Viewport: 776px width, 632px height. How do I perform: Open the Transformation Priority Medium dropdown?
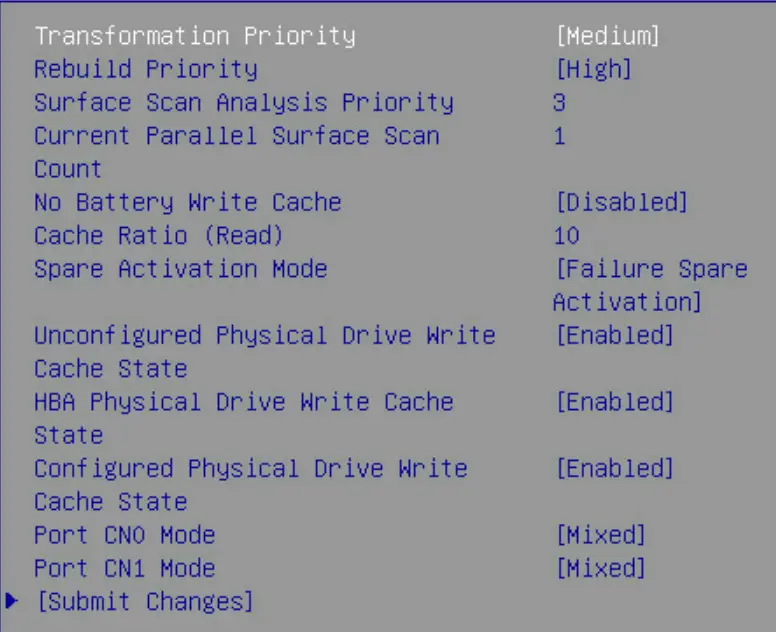[x=607, y=36]
